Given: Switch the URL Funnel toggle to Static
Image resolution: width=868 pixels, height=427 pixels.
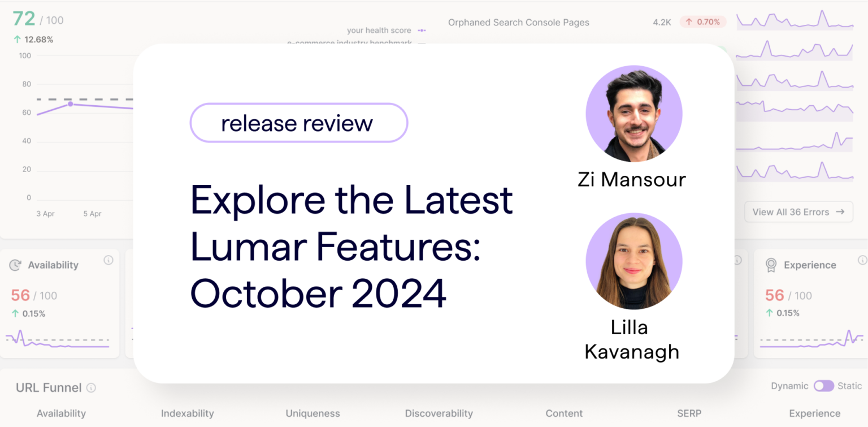Looking at the screenshot, I should point(823,386).
